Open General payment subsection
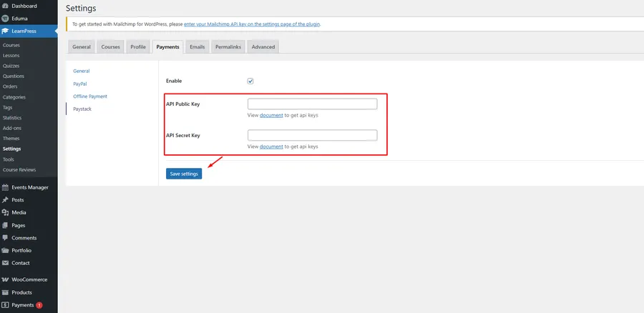 82,71
